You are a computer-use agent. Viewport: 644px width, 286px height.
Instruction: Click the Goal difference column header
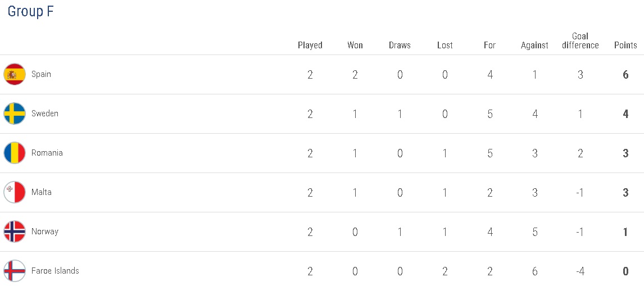(x=580, y=40)
